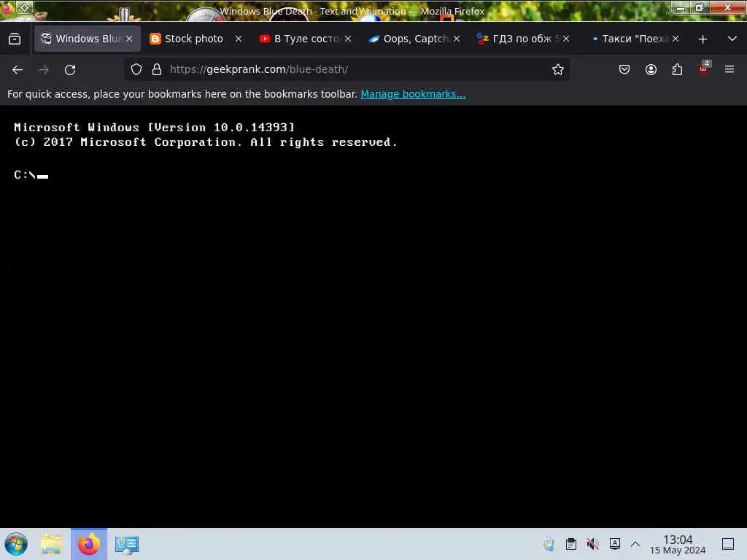This screenshot has width=747, height=560.
Task: Open the clipboard tray icon
Action: [570, 544]
